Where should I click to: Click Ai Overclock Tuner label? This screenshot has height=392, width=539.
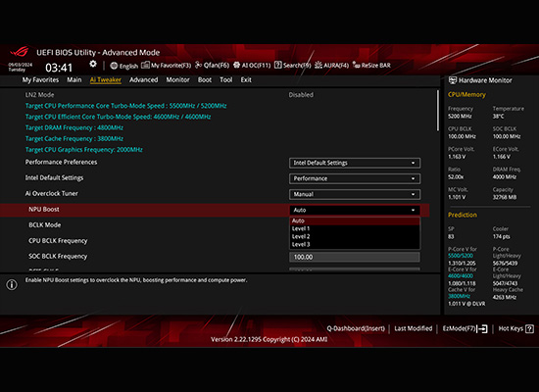(52, 194)
